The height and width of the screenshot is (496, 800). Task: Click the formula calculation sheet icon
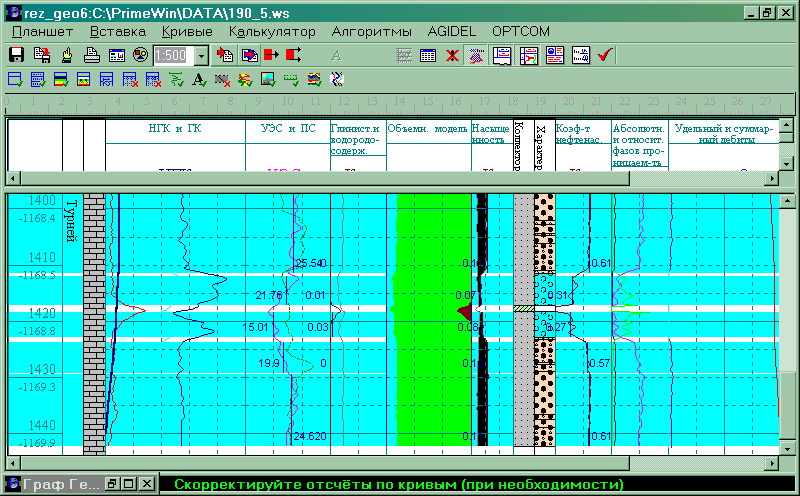point(581,55)
